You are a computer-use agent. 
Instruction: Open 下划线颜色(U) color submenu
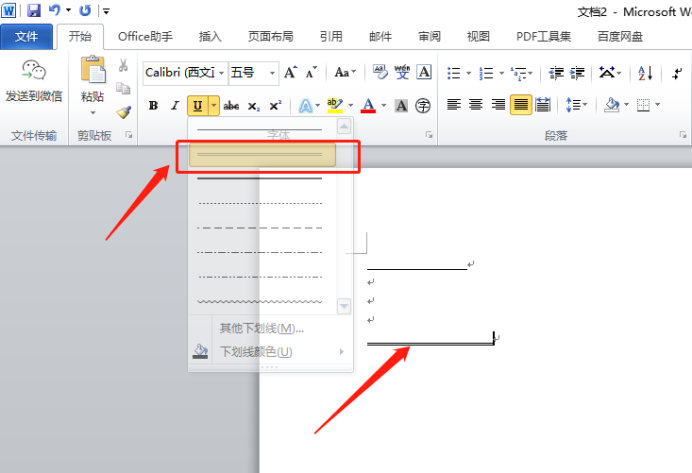[x=256, y=351]
